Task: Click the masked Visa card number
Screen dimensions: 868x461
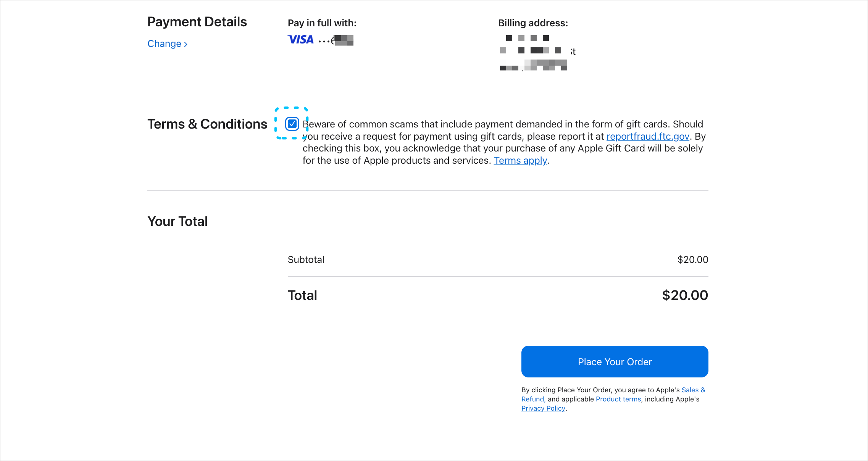Action: 336,40
